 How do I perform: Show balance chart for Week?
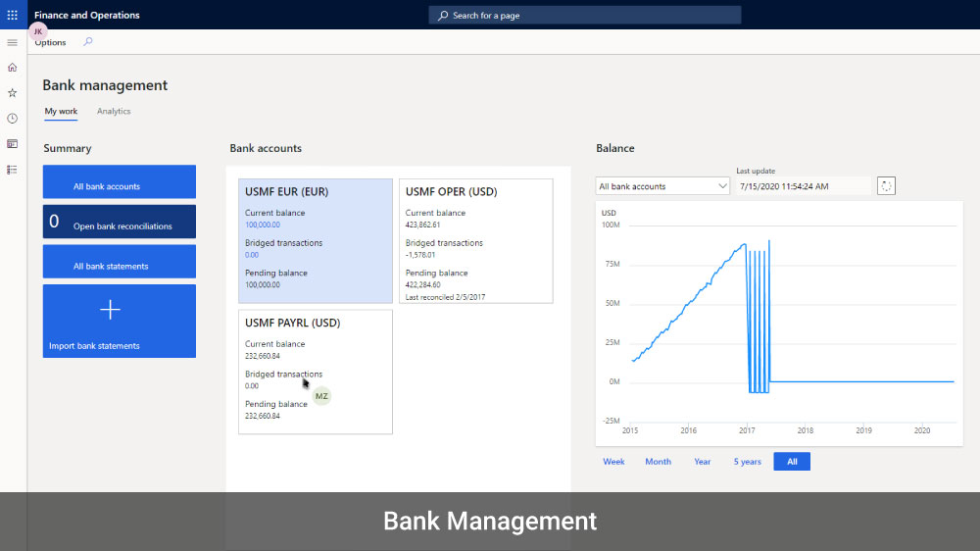(613, 462)
